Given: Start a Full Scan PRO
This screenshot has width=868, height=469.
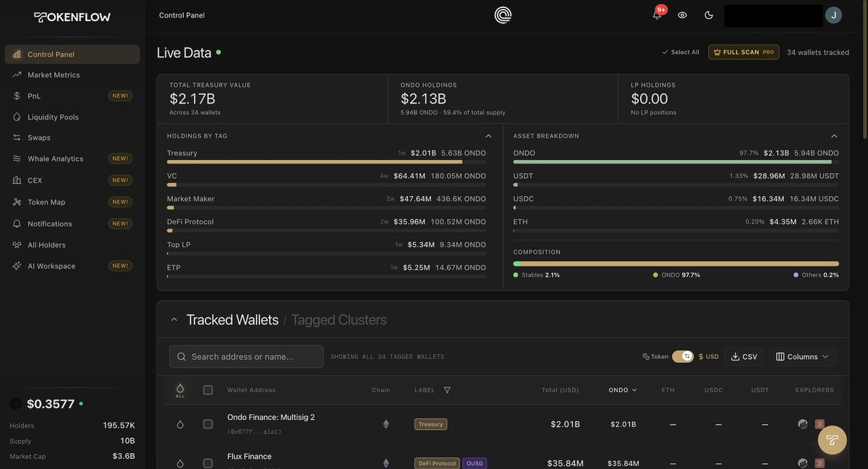Looking at the screenshot, I should point(744,52).
